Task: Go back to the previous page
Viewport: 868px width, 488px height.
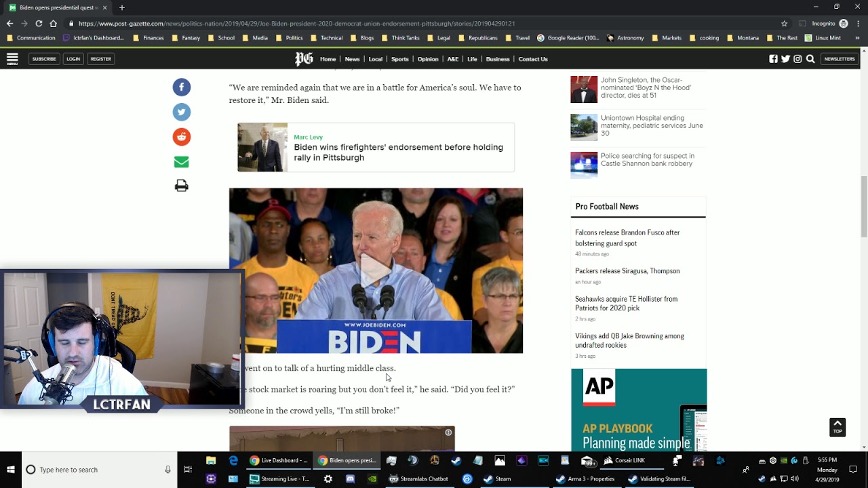Action: (x=9, y=24)
